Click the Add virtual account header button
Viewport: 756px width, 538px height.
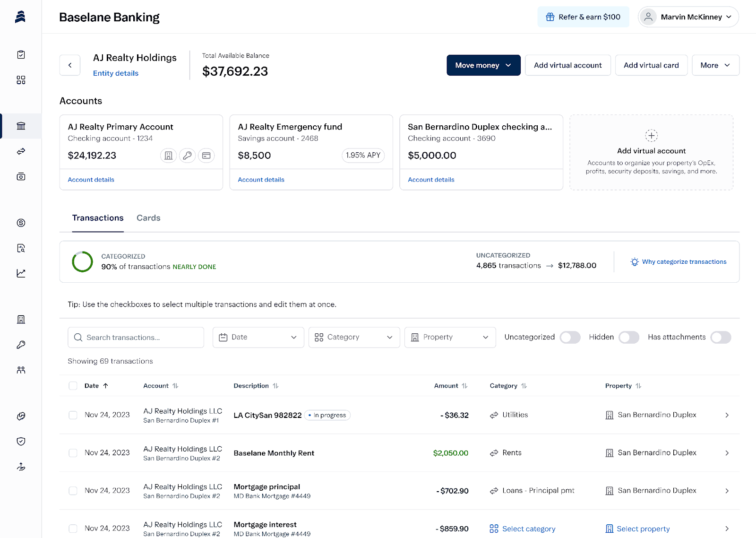click(x=568, y=65)
